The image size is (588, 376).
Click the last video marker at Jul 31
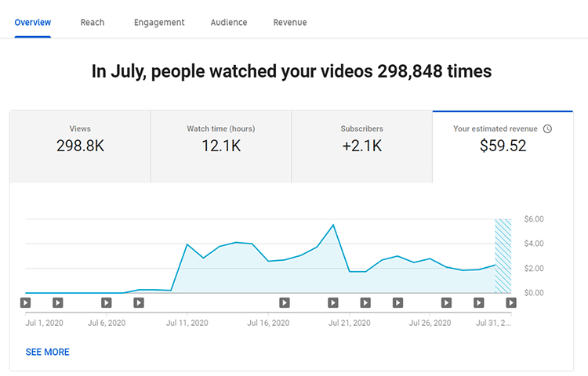point(510,302)
